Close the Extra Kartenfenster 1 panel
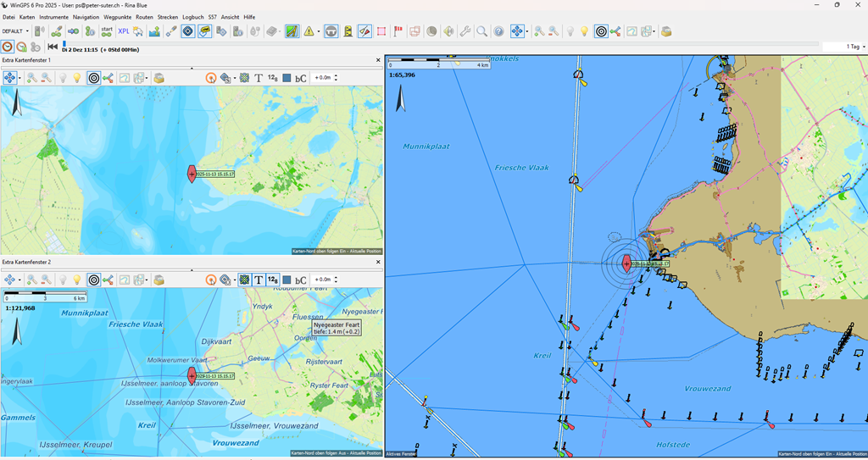 [378, 60]
